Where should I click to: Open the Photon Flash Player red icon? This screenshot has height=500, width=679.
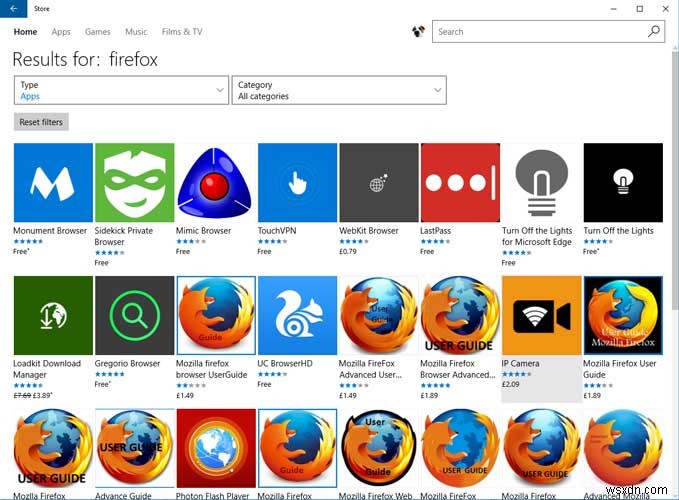[x=216, y=448]
